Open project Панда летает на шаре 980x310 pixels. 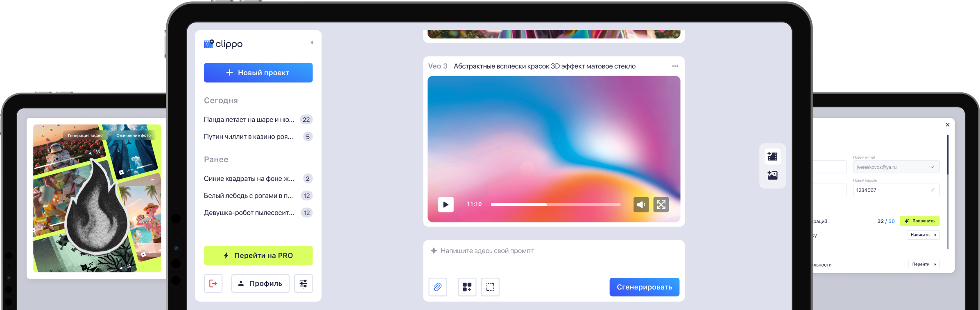pos(249,120)
